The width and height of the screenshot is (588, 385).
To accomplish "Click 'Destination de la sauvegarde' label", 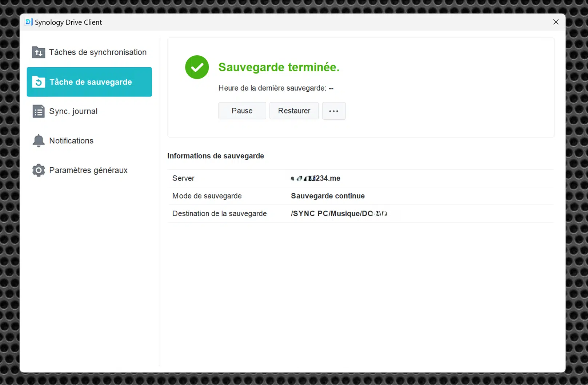I will pos(220,214).
